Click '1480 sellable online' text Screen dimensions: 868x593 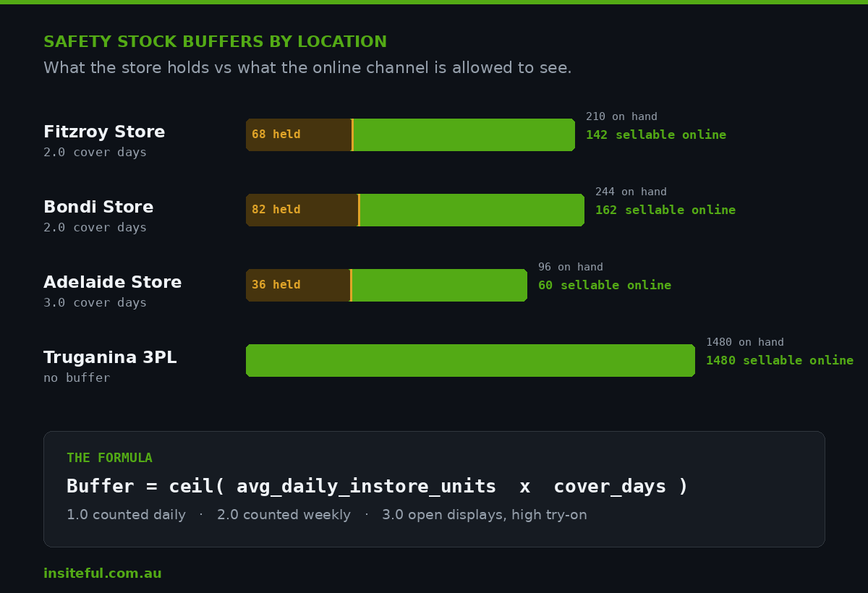point(780,360)
